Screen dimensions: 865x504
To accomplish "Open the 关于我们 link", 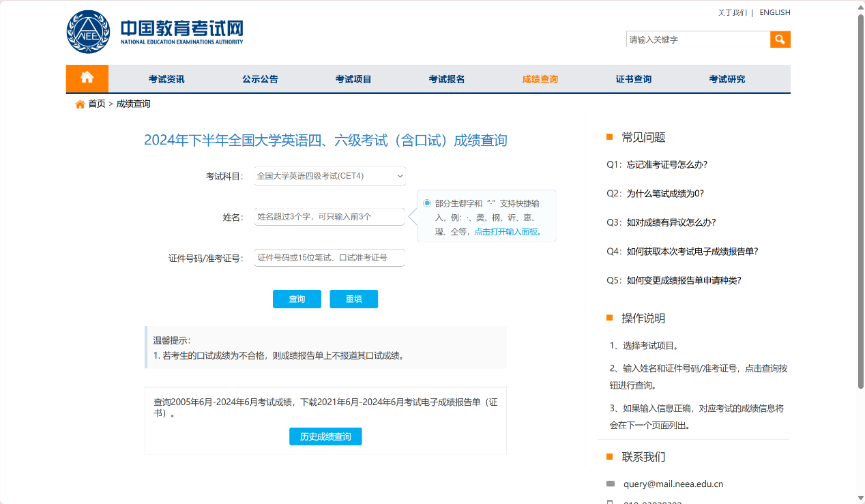I will tap(733, 12).
